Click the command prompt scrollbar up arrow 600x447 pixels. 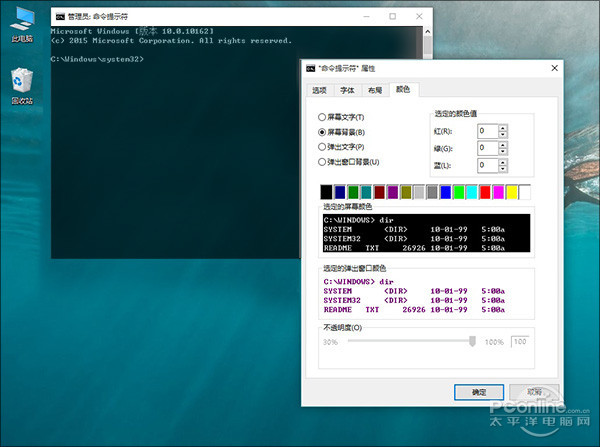coord(428,31)
